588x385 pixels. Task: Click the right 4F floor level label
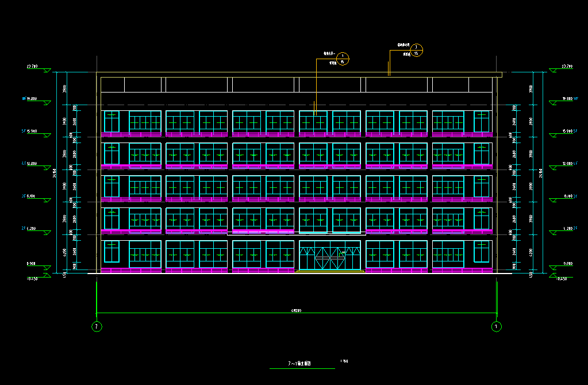tap(575, 163)
